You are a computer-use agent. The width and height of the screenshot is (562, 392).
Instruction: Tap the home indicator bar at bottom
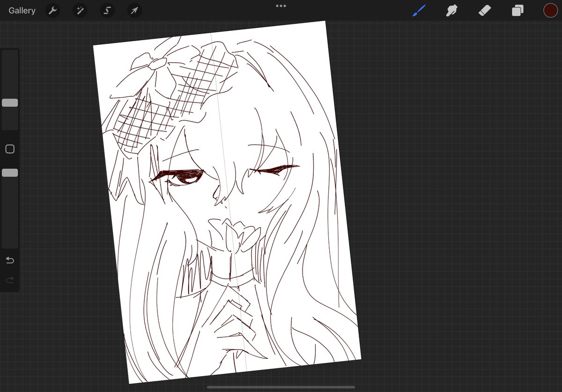281,387
